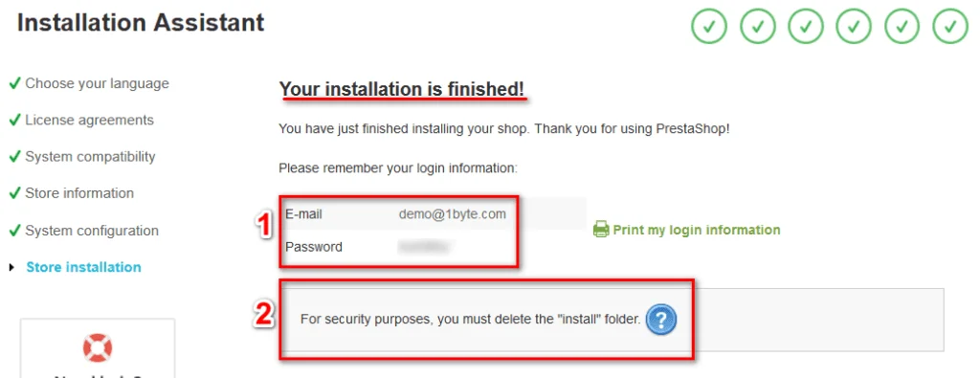Click the last green checkmark step circle
980x378 pixels.
click(x=950, y=27)
